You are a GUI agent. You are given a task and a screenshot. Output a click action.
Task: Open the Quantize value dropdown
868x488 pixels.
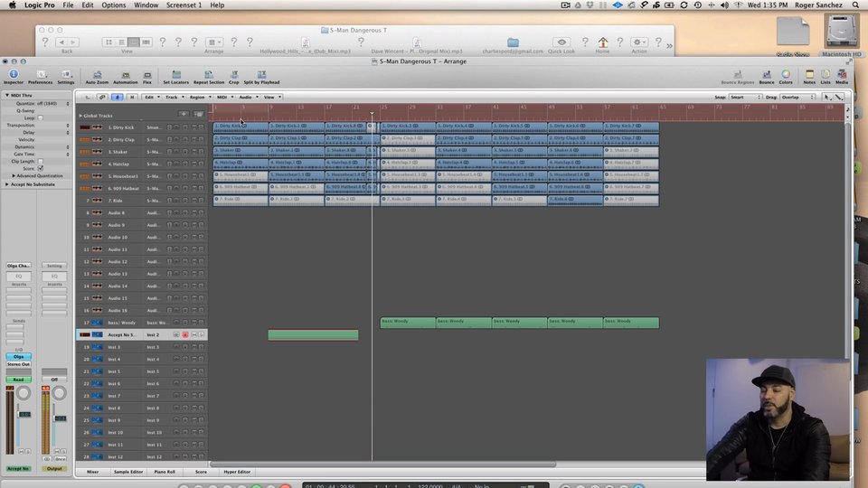(x=51, y=103)
